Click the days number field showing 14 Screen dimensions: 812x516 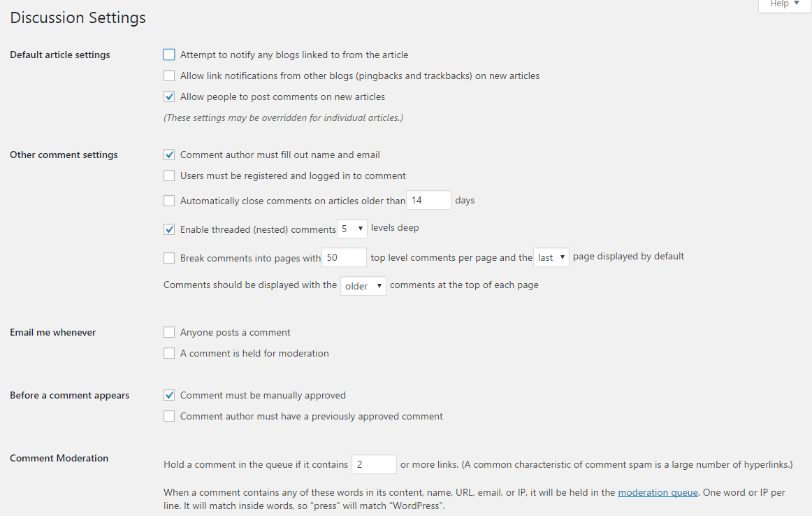click(428, 200)
